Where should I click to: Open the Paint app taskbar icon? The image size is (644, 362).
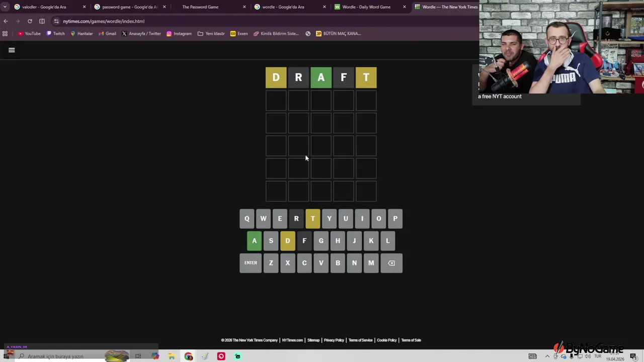click(205, 356)
